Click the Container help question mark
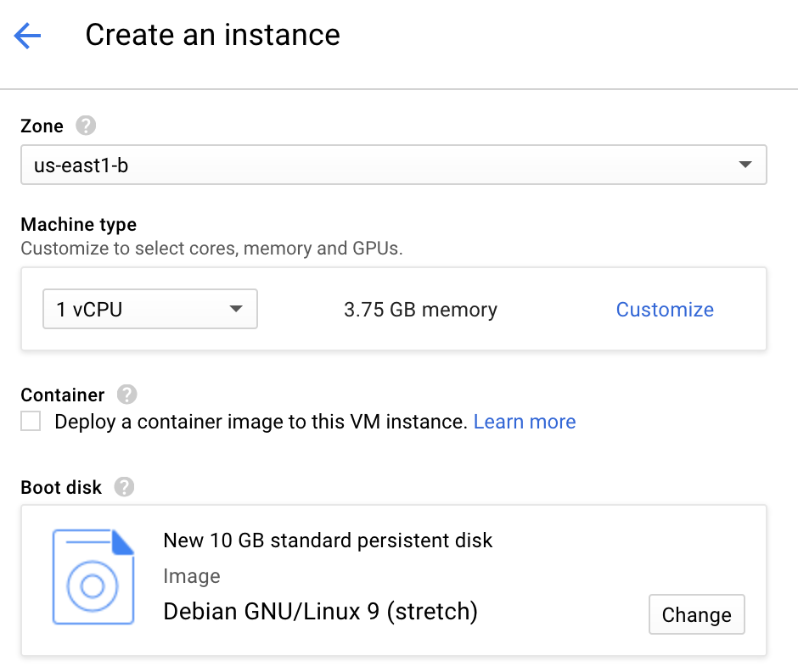Image resolution: width=798 pixels, height=672 pixels. click(x=127, y=395)
